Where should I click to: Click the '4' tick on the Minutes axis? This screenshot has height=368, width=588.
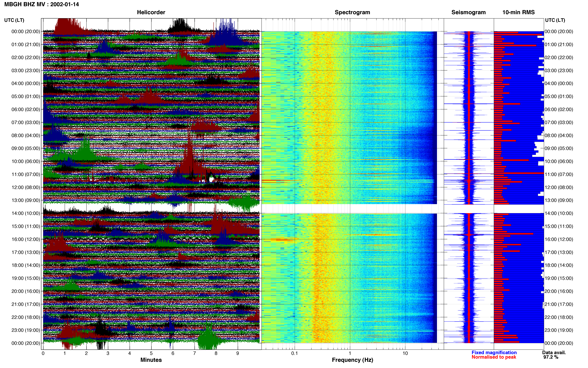click(130, 353)
